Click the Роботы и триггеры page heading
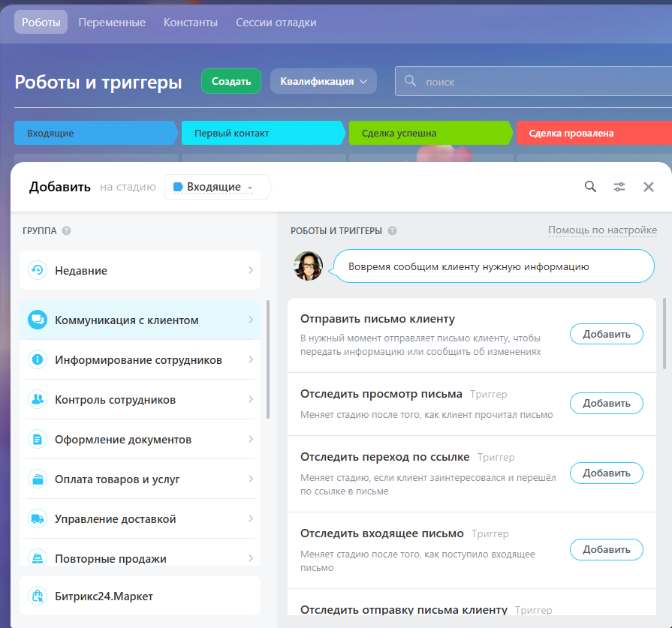This screenshot has width=672, height=628. pos(98,83)
